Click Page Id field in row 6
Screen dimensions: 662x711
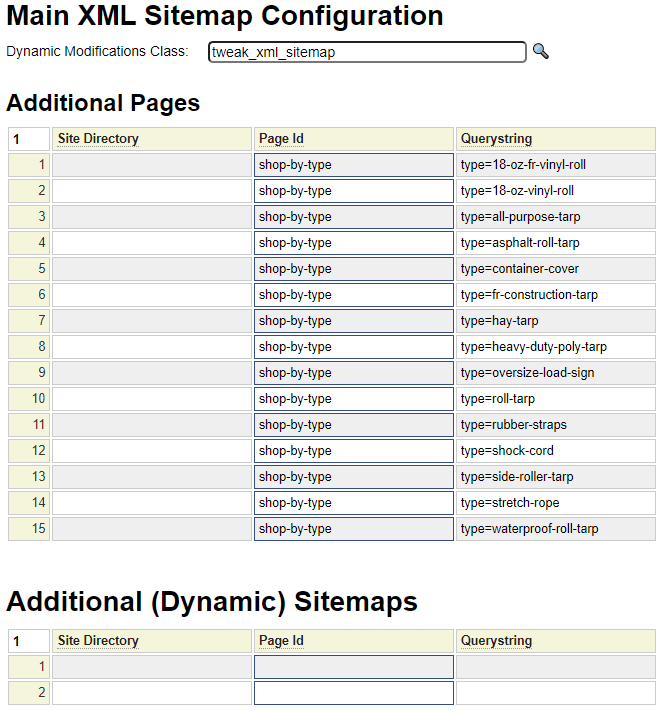coord(353,295)
